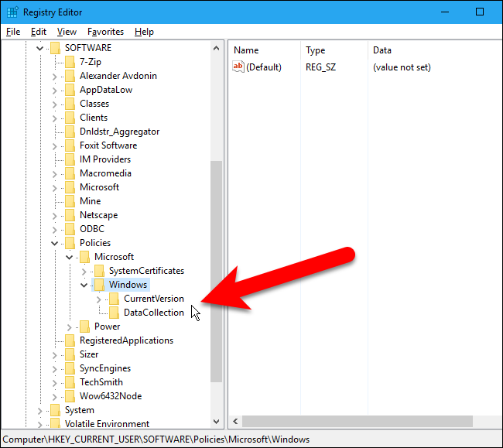The width and height of the screenshot is (503, 448).
Task: Open the View menu
Action: (67, 32)
